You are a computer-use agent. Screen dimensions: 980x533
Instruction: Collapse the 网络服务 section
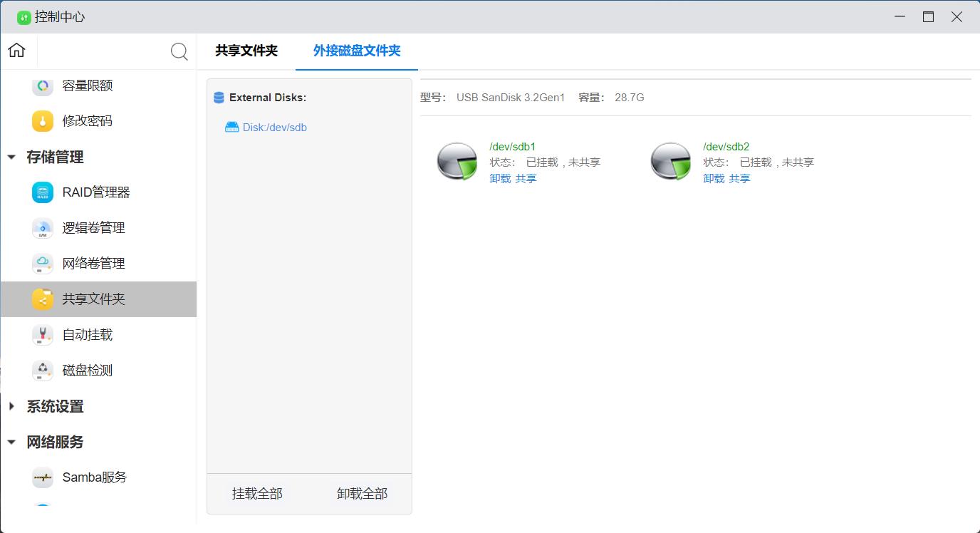point(11,443)
